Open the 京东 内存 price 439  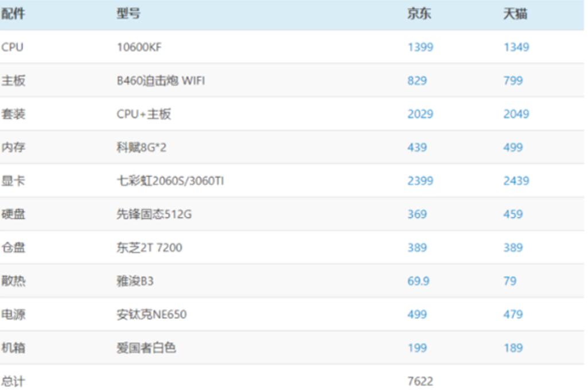coord(417,147)
